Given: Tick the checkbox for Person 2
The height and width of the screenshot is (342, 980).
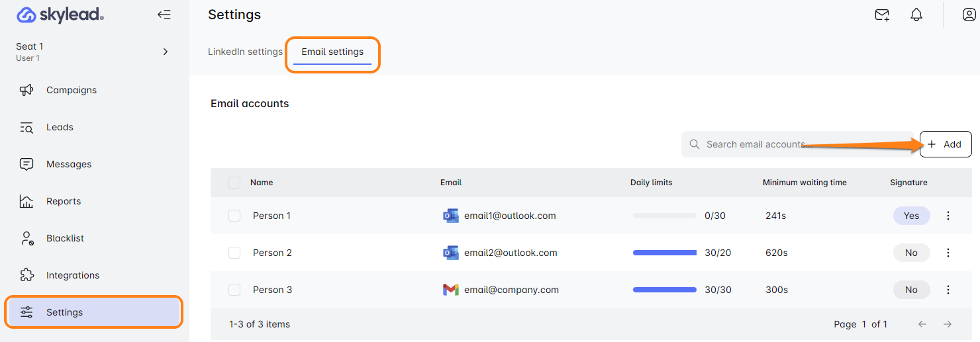Looking at the screenshot, I should 234,253.
